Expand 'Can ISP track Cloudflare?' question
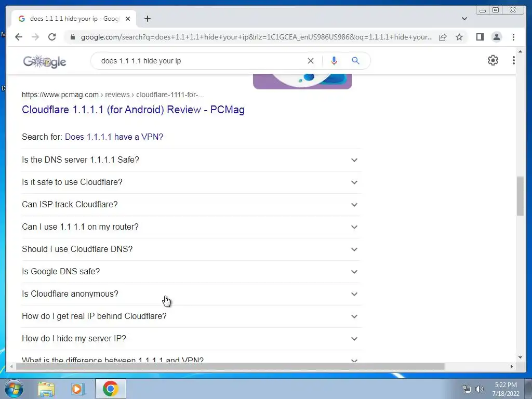This screenshot has width=532, height=399. [x=191, y=205]
